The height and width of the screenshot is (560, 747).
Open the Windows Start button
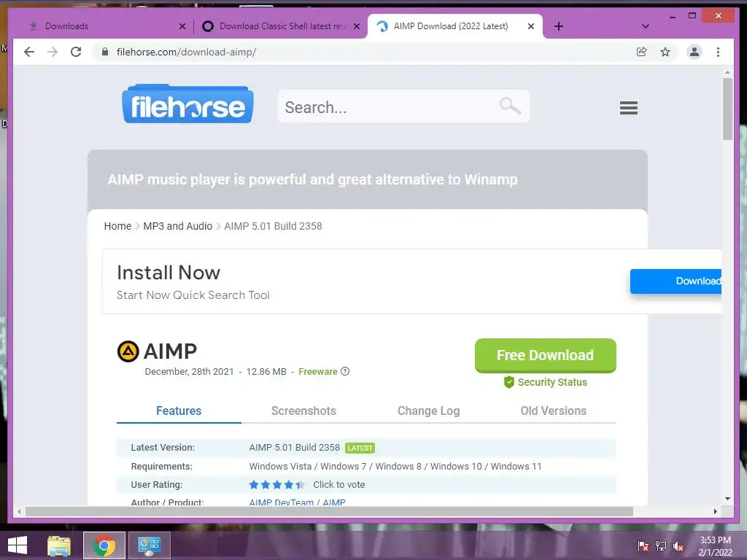[x=18, y=545]
